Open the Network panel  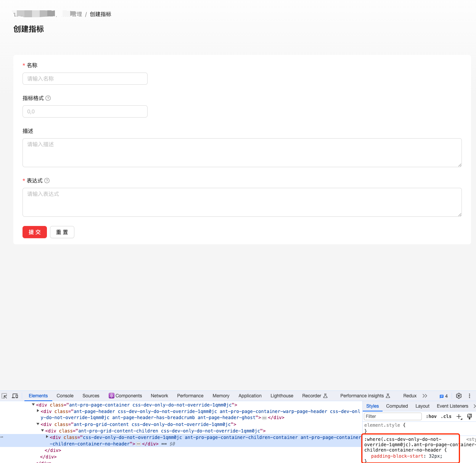(x=159, y=396)
